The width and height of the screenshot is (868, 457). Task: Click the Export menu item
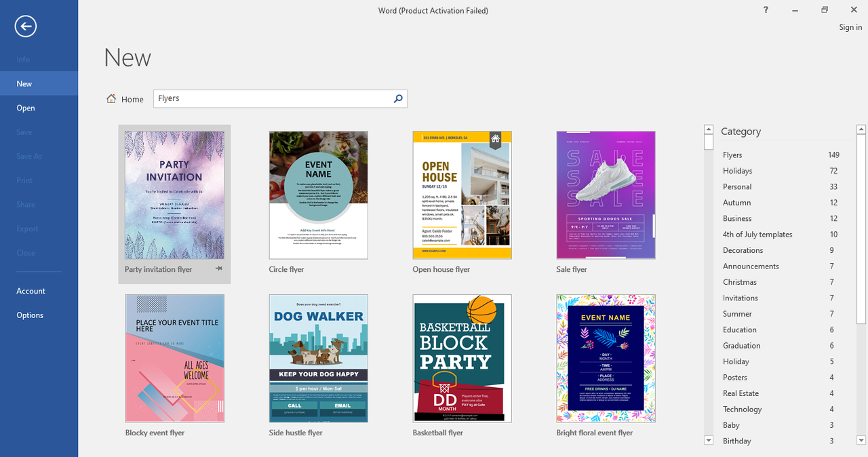click(x=39, y=228)
